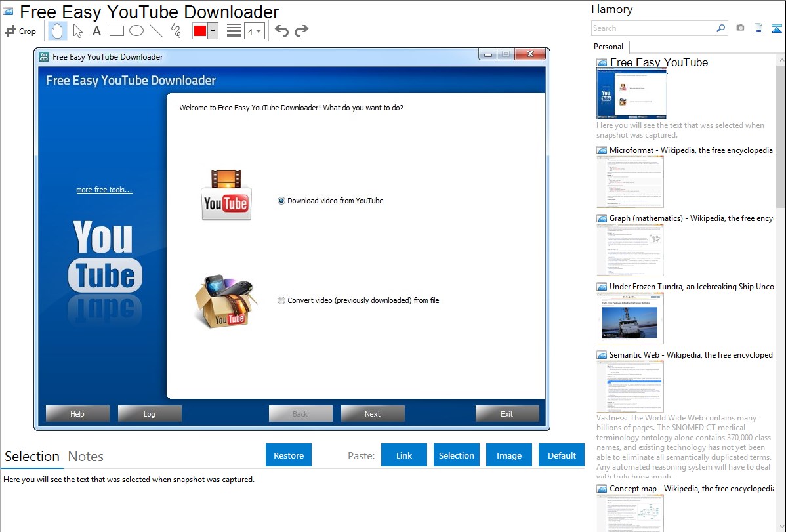
Task: Click the Semantic Web - Wikipedia title text
Action: pyautogui.click(x=691, y=354)
